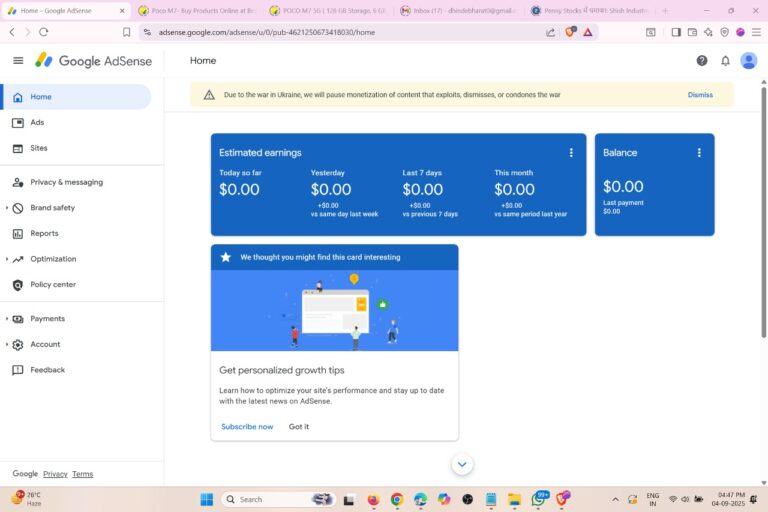Expand Optimization section arrow
The image size is (768, 512).
click(x=7, y=259)
